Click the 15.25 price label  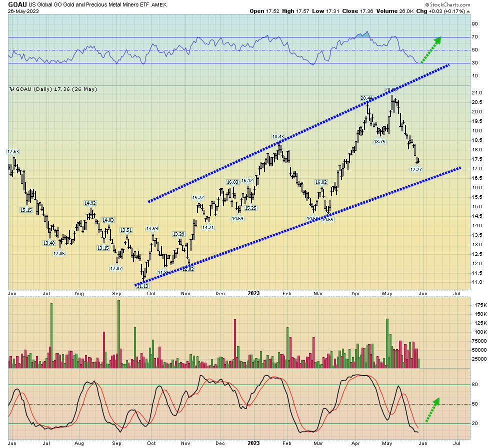coord(250,208)
